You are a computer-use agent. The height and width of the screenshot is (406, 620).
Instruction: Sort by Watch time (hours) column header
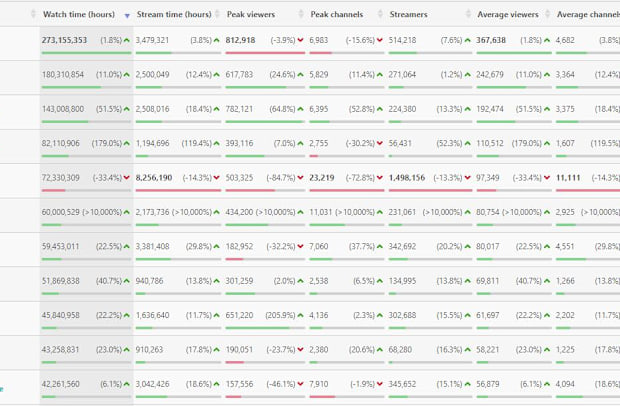point(79,15)
